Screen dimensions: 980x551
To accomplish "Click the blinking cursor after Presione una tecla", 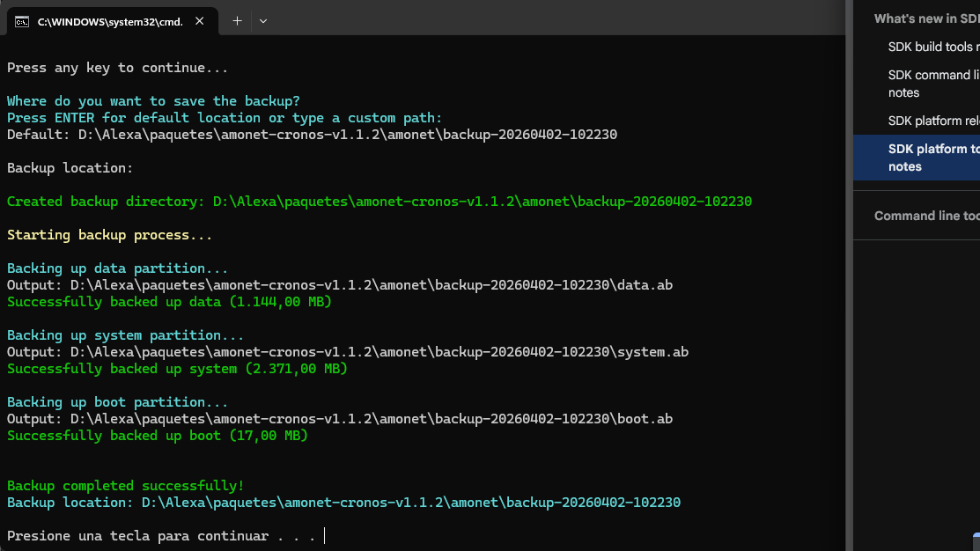I will [323, 535].
